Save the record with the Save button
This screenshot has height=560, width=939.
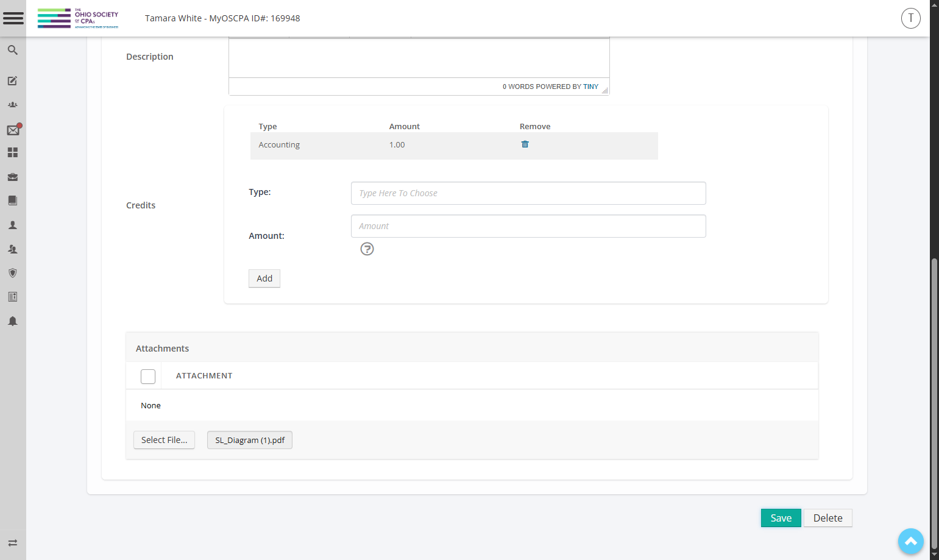coord(781,518)
